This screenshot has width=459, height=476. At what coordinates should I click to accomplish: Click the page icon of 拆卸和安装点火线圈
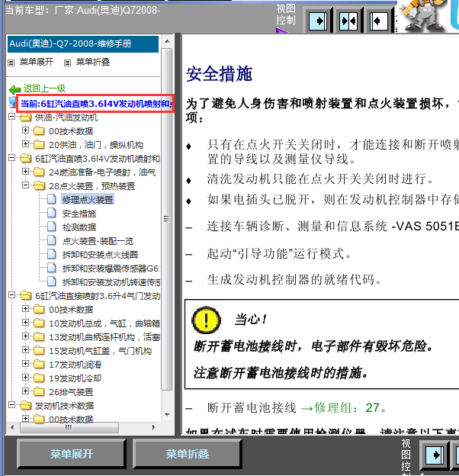point(52,254)
